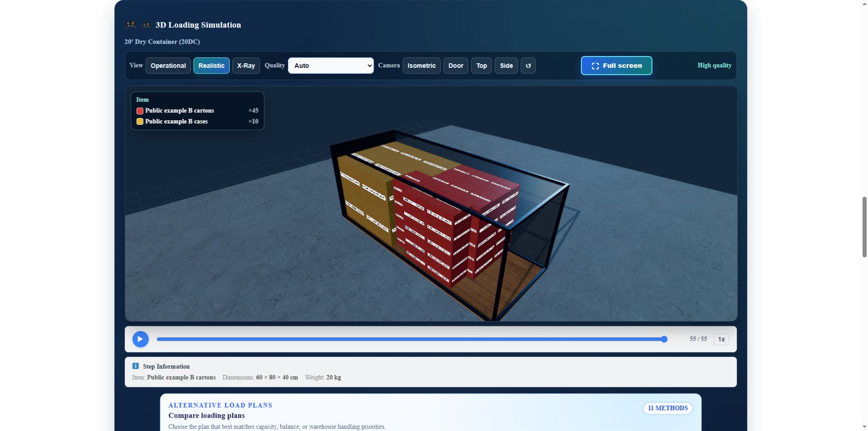The width and height of the screenshot is (868, 431).
Task: Click the 'Compare loading plans' heading
Action: coord(206,416)
